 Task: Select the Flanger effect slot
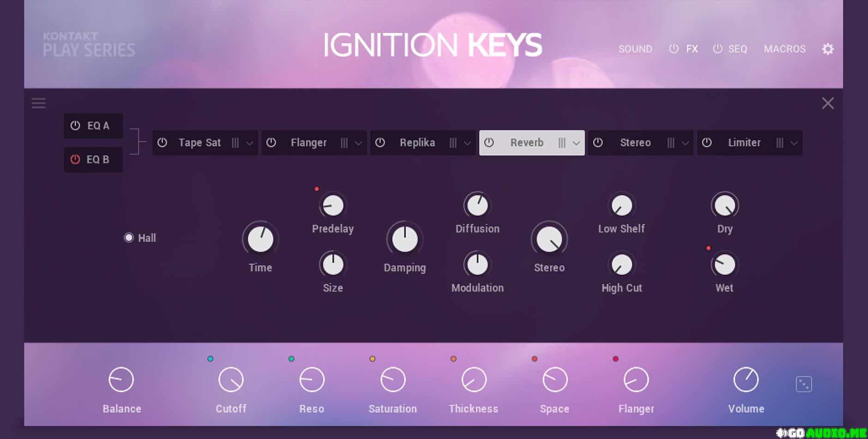point(314,143)
